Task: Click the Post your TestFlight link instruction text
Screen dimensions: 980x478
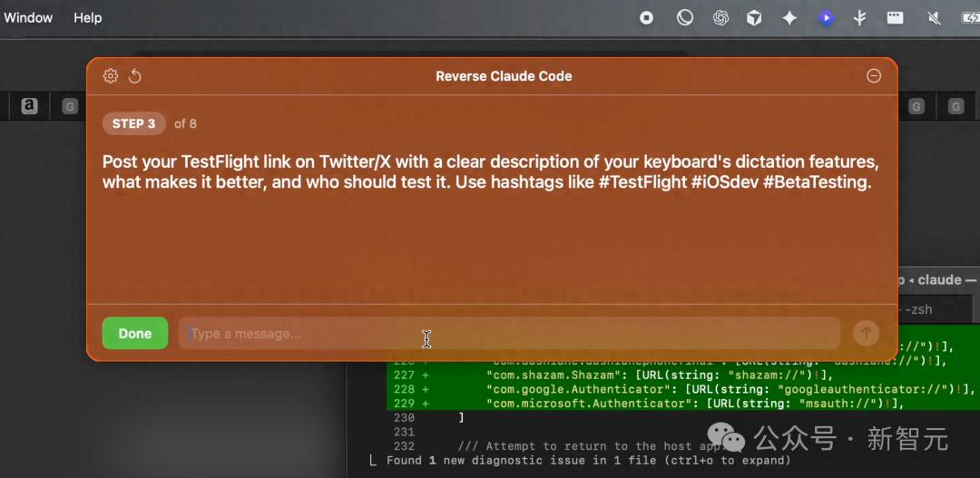Action: tap(491, 172)
